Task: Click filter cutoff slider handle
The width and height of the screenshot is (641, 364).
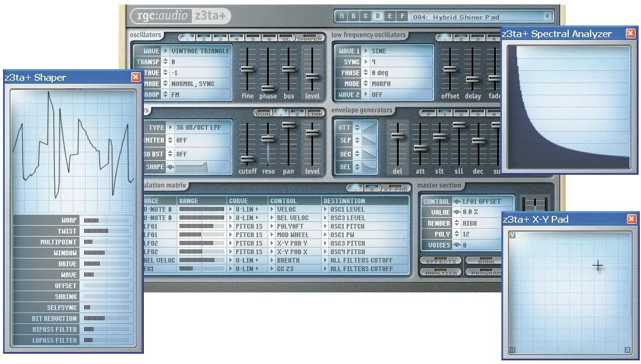Action: 247,159
